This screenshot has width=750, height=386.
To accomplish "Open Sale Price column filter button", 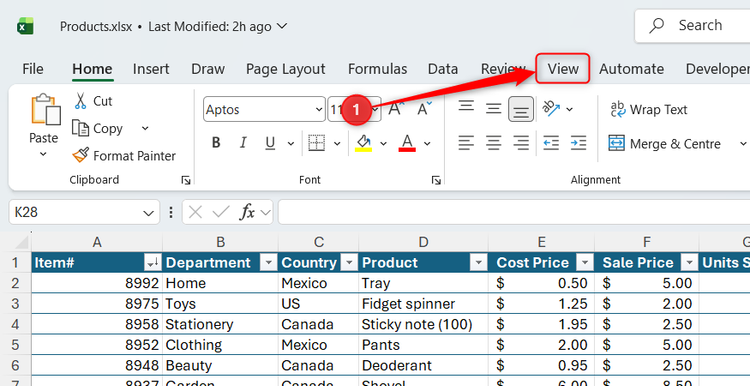I will [689, 263].
